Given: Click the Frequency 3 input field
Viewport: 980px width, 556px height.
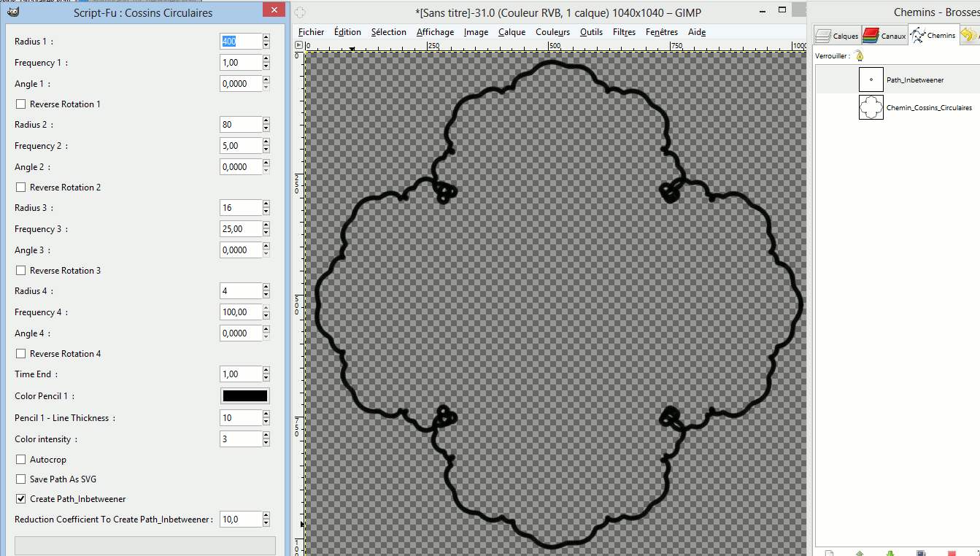Looking at the screenshot, I should 241,229.
